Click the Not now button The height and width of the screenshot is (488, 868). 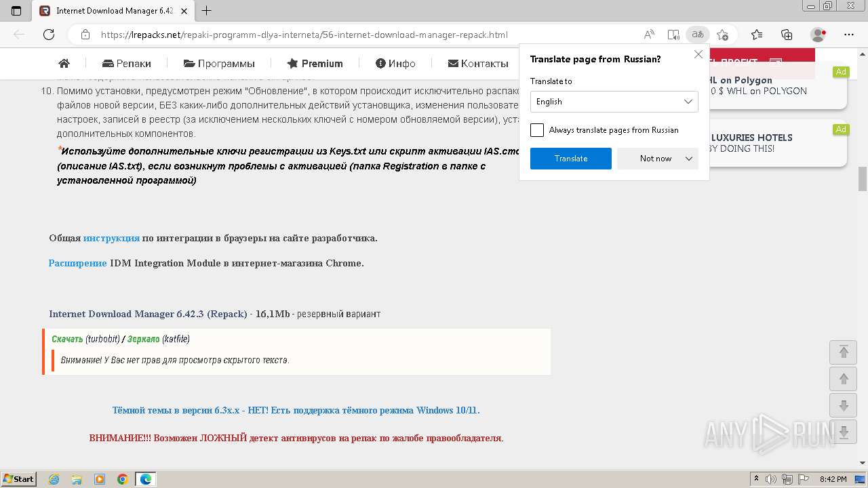655,159
